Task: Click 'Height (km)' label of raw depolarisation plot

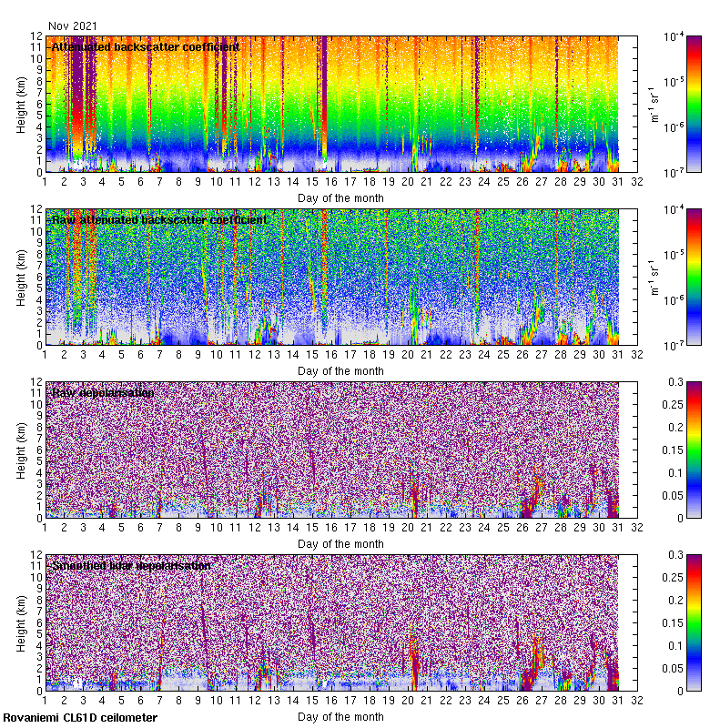Action: 22,450
